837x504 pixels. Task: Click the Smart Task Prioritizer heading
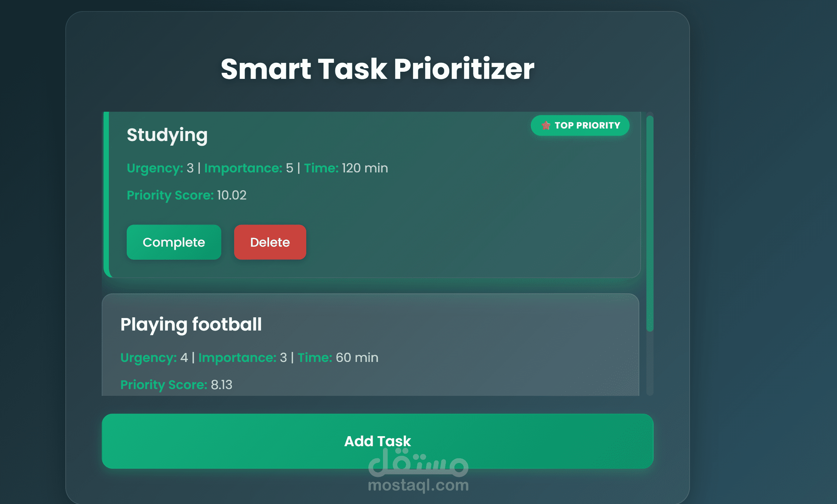tap(377, 69)
